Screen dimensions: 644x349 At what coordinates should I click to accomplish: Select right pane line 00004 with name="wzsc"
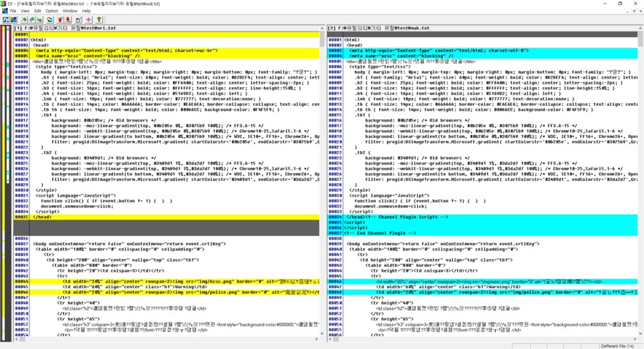coord(482,56)
